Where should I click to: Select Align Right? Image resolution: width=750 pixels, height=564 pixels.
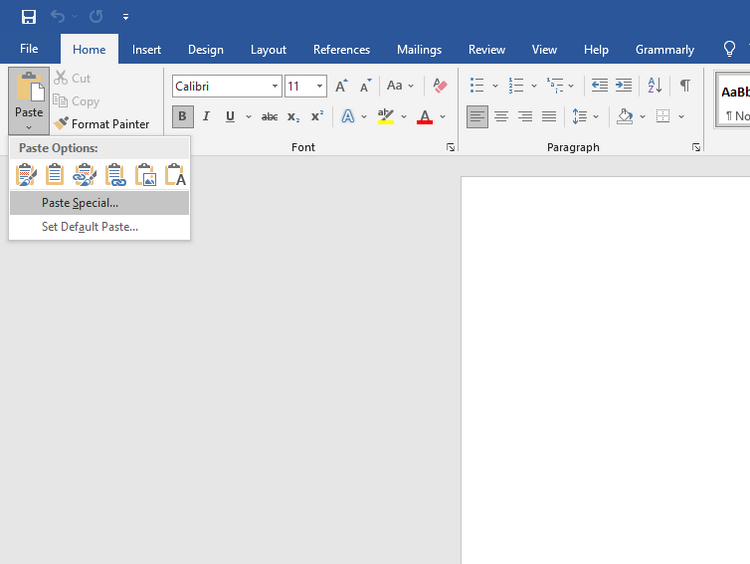click(525, 116)
